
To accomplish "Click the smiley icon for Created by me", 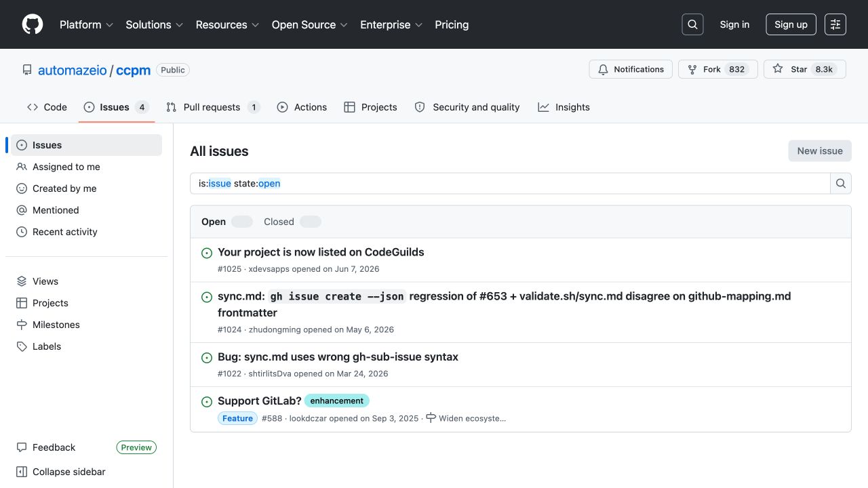I will [22, 188].
